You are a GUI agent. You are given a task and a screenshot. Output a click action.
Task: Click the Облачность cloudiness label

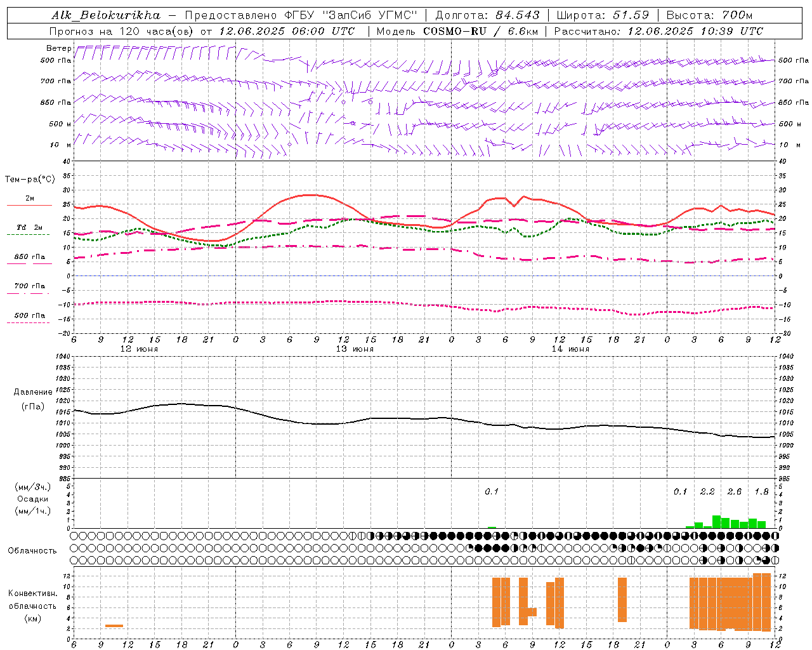click(32, 550)
